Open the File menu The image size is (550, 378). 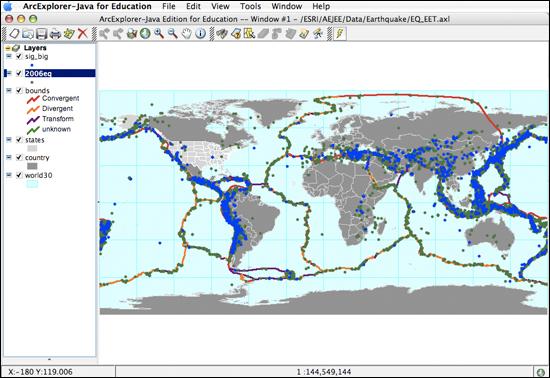[168, 6]
